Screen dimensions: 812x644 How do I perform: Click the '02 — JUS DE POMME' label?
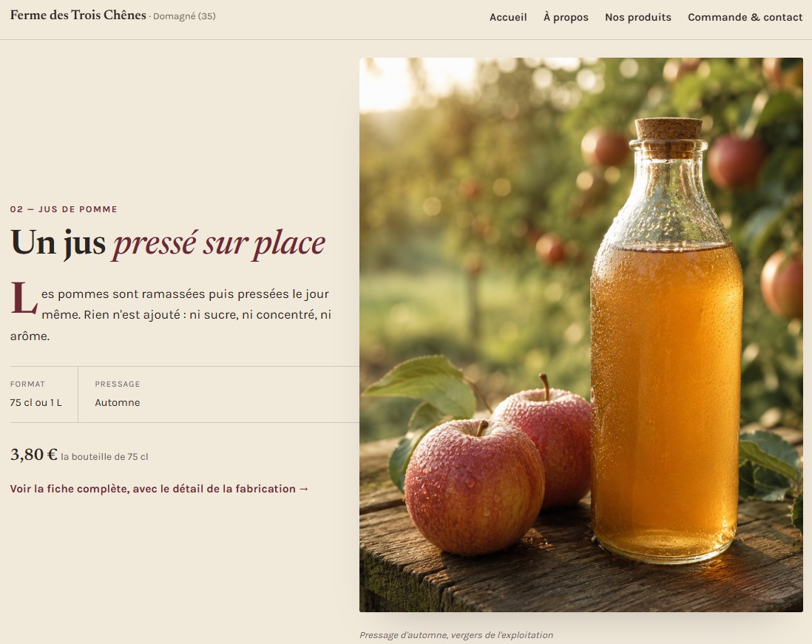[64, 209]
